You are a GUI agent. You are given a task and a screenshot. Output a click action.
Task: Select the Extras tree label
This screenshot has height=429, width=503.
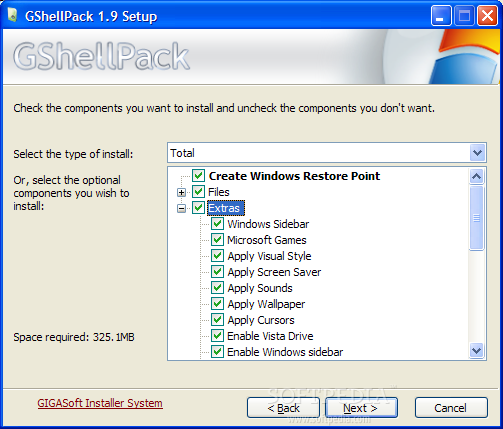pyautogui.click(x=225, y=208)
